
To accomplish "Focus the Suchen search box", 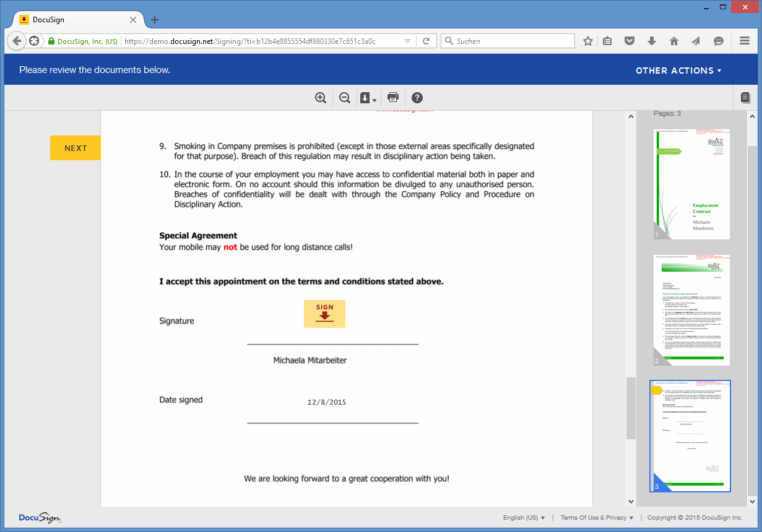I will pos(508,41).
